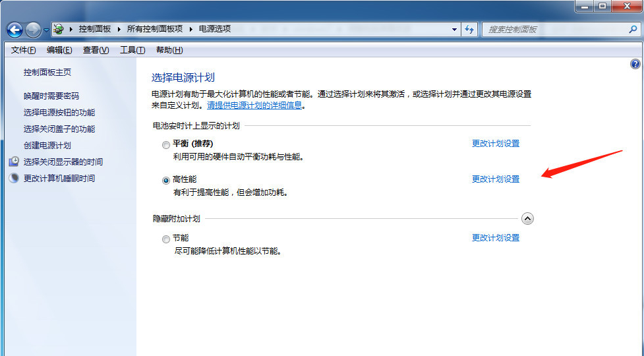Image resolution: width=644 pixels, height=356 pixels.
Task: Collapse the 隐藏附加计划 section chevron
Action: tap(527, 219)
